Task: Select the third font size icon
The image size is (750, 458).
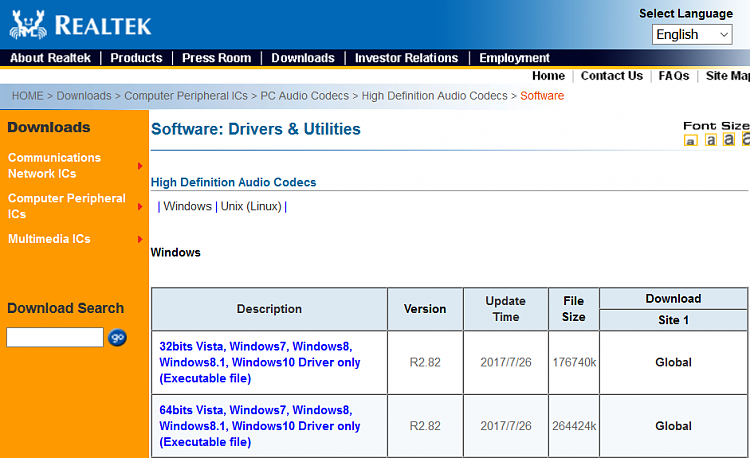Action: tap(728, 139)
